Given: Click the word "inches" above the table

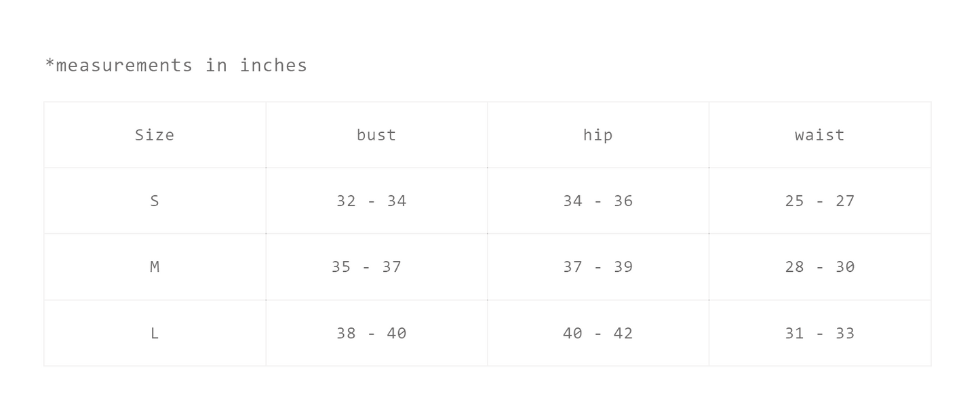Looking at the screenshot, I should pyautogui.click(x=273, y=66).
